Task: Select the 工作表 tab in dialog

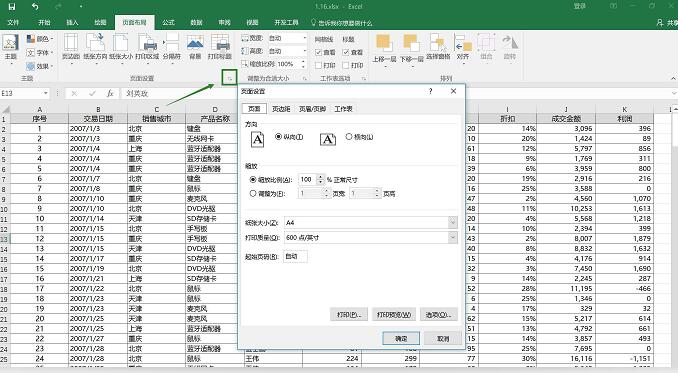Action: (x=343, y=109)
